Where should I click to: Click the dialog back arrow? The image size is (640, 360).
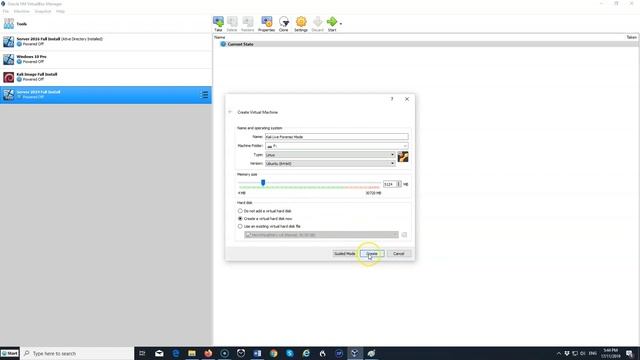(x=230, y=112)
